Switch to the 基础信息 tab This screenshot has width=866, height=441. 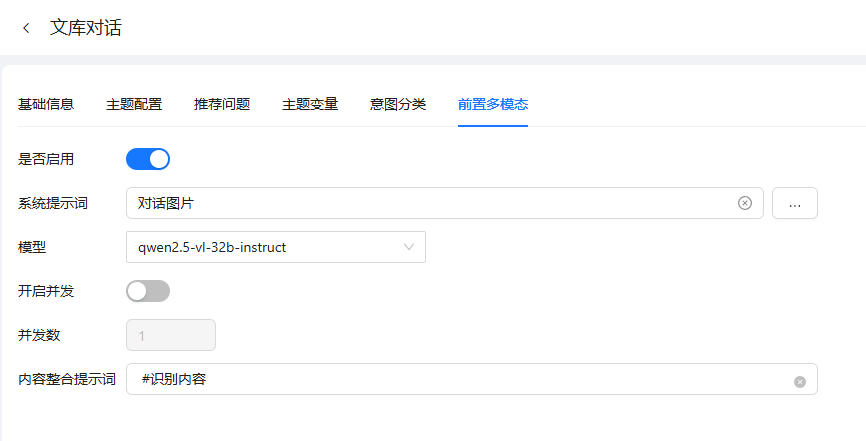coord(46,104)
